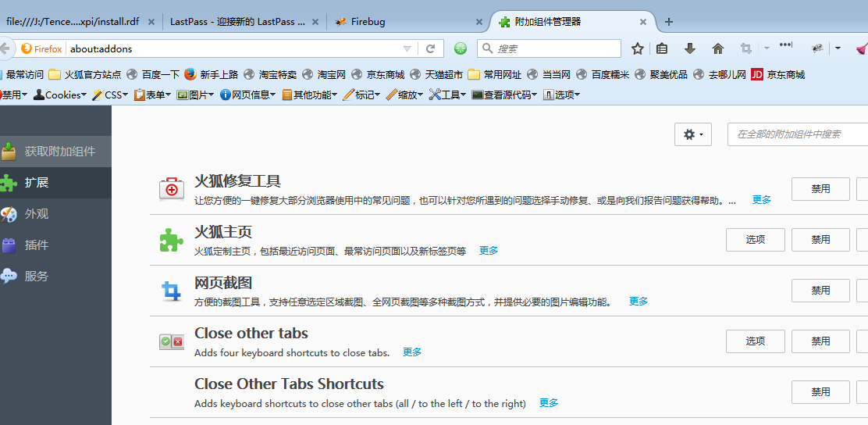The height and width of the screenshot is (425, 868).
Task: Expand the address bar history dropdown arrow
Action: [407, 48]
